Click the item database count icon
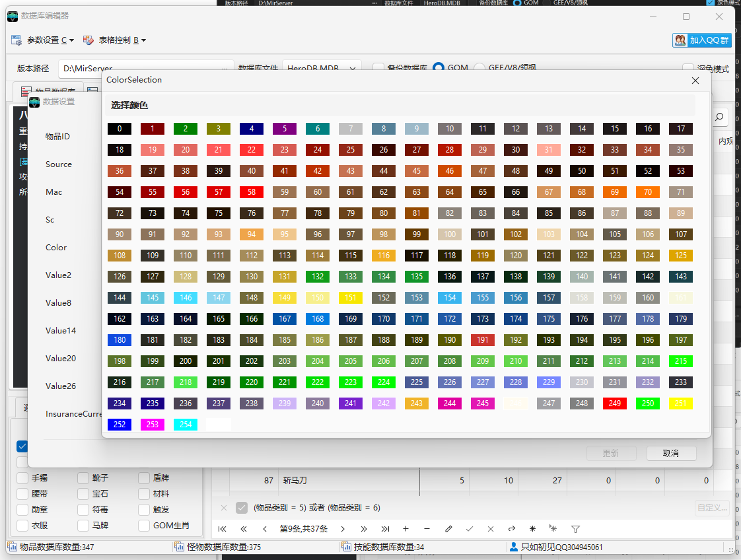 tap(13, 547)
